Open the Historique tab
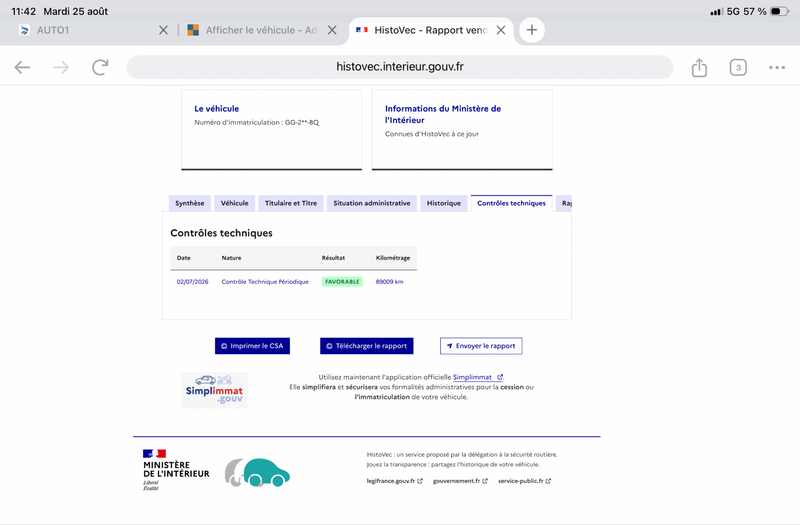Screen dimensions: 800x525 click(444, 203)
